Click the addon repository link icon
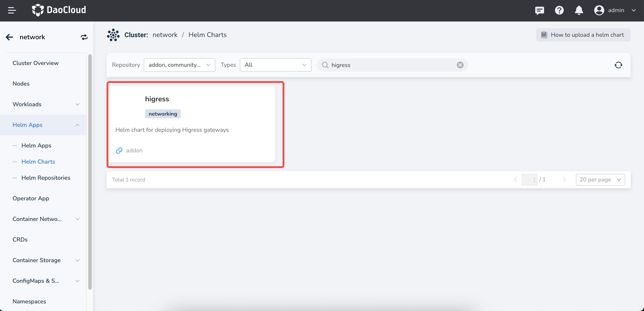 [x=119, y=150]
